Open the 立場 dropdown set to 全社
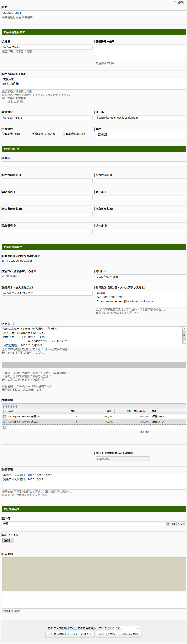 point(127,628)
